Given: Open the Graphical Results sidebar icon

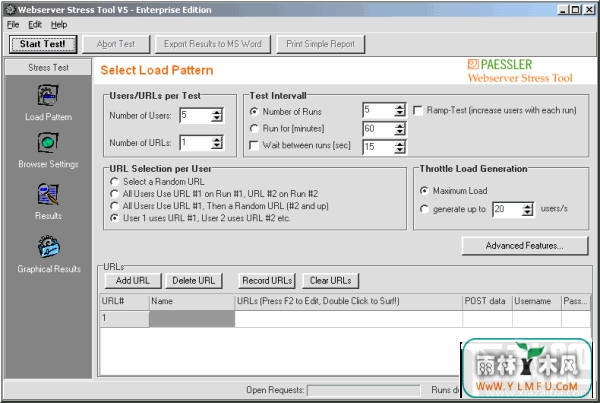Looking at the screenshot, I should [x=48, y=246].
